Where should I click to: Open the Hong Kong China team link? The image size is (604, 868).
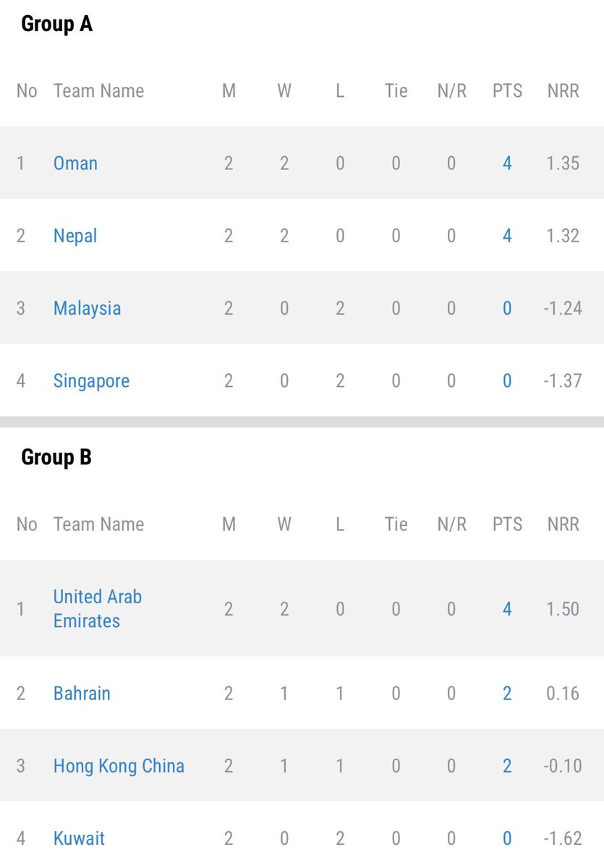coord(119,765)
